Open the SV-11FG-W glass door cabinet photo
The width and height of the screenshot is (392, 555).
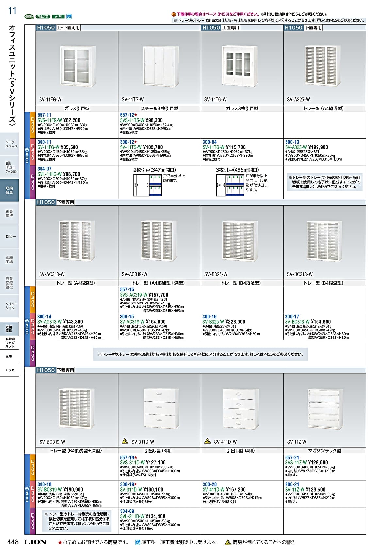(x=78, y=66)
